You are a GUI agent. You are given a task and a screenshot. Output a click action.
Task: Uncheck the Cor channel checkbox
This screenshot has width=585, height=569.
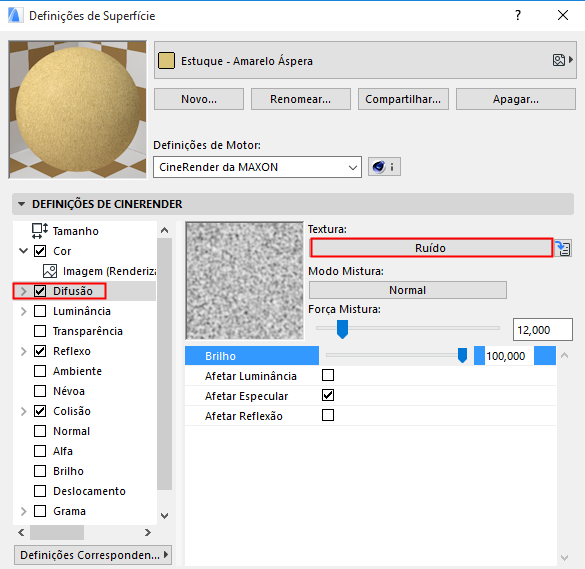(40, 251)
